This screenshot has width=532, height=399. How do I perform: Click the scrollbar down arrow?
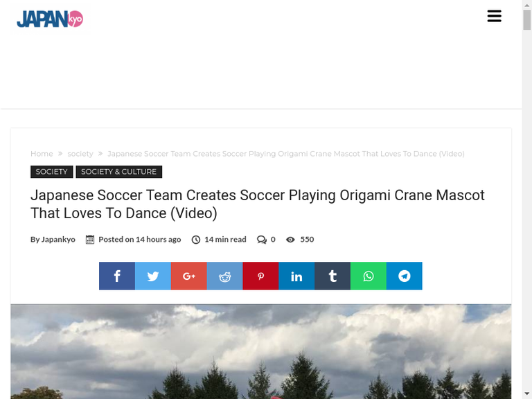(x=527, y=394)
